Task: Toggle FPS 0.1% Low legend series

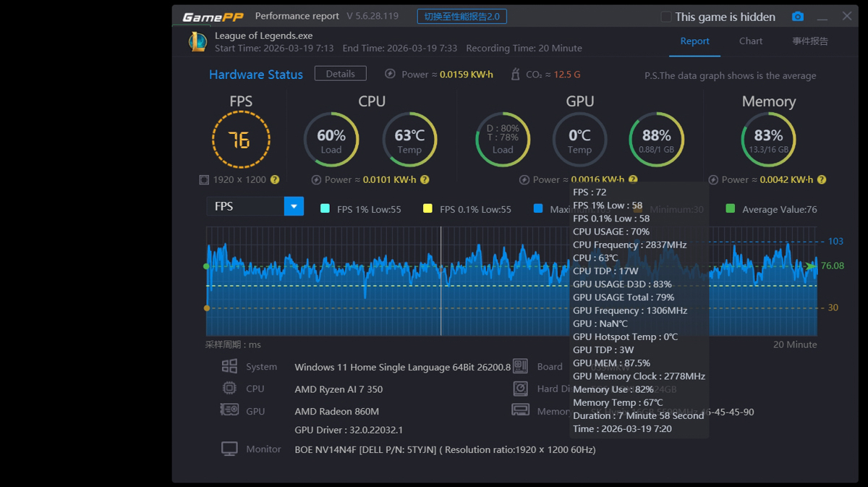Action: 427,209
